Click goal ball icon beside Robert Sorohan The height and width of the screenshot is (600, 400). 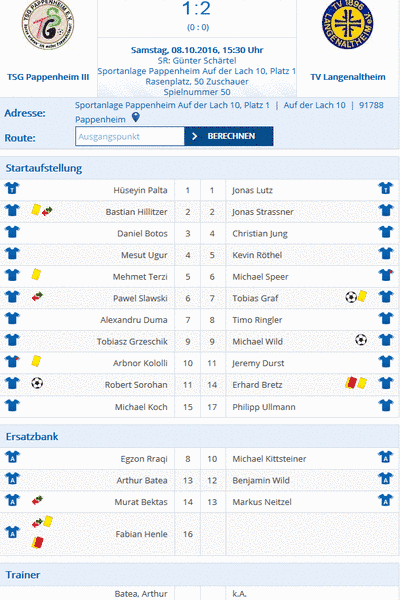pyautogui.click(x=37, y=383)
